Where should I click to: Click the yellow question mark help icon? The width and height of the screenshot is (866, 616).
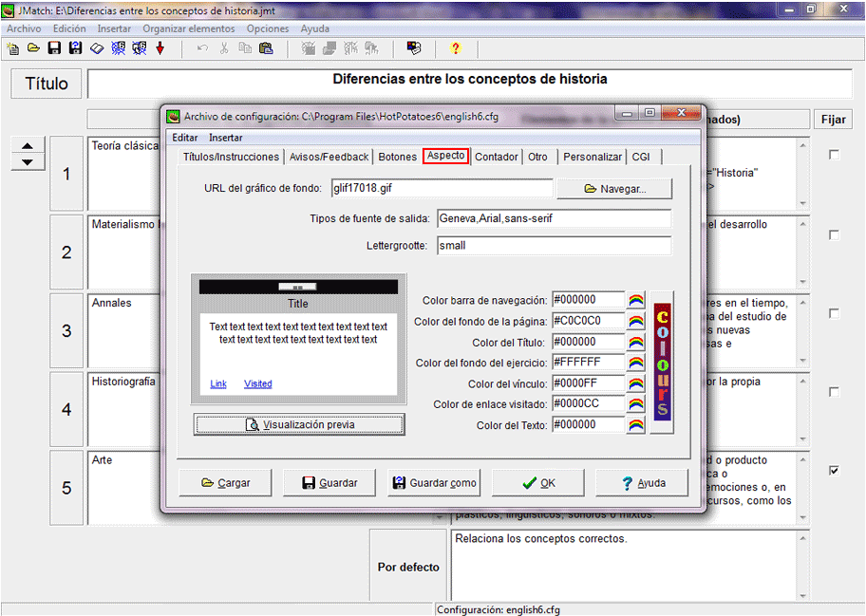click(455, 48)
